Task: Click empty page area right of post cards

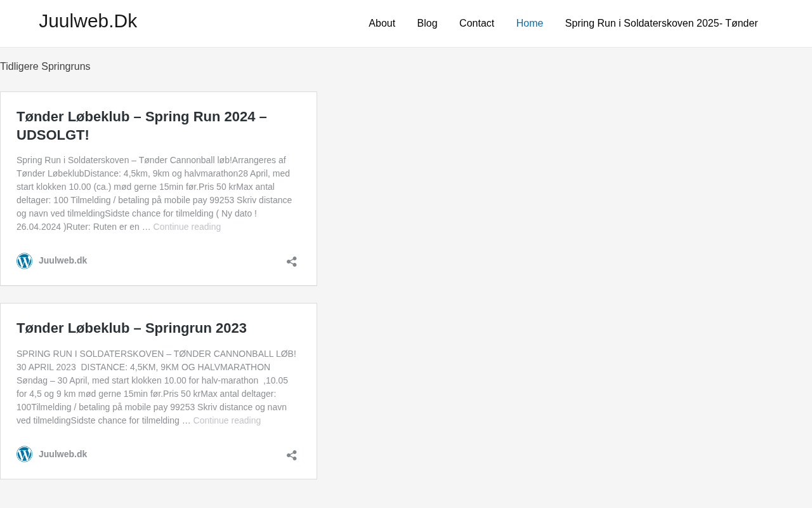Action: [558, 286]
